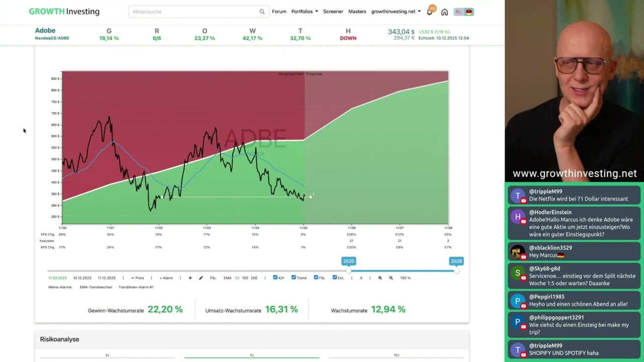Click the 343,04 $ price

coord(401,32)
